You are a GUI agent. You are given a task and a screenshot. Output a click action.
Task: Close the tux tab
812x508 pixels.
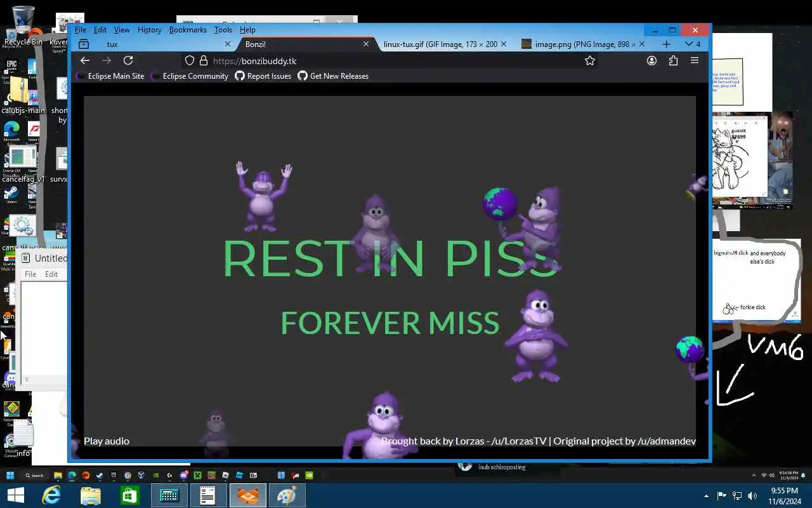click(x=228, y=44)
